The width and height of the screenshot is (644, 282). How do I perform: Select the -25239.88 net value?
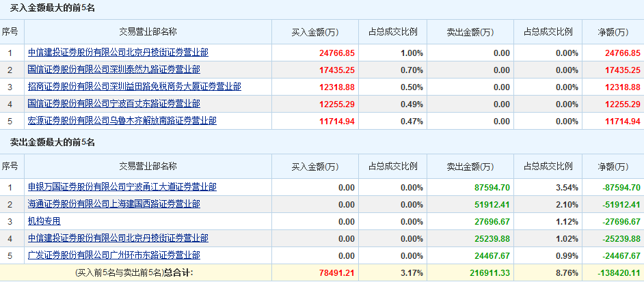(x=621, y=239)
